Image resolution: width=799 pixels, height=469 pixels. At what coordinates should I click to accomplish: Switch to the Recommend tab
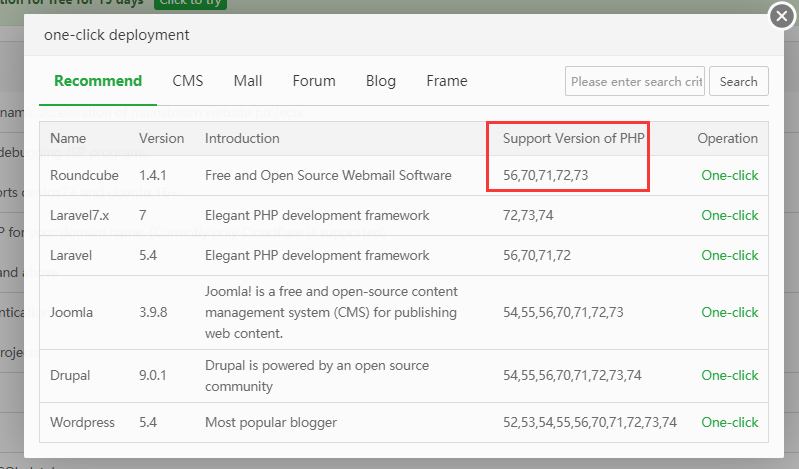pos(98,81)
